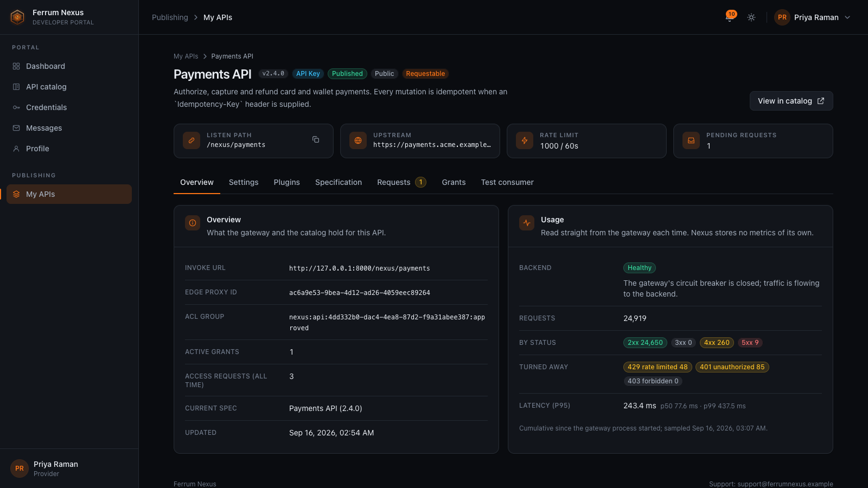Switch to the Settings tab
868x488 pixels.
tap(244, 182)
